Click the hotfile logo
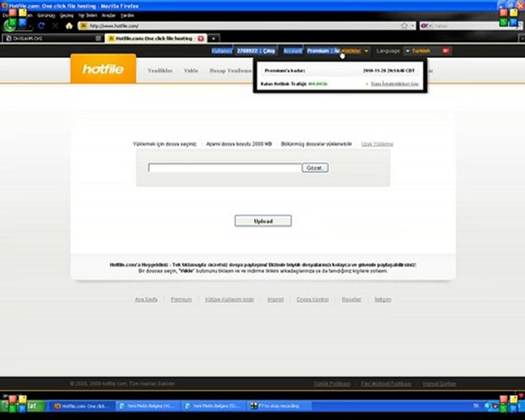Image resolution: width=525 pixels, height=420 pixels. pyautogui.click(x=103, y=69)
